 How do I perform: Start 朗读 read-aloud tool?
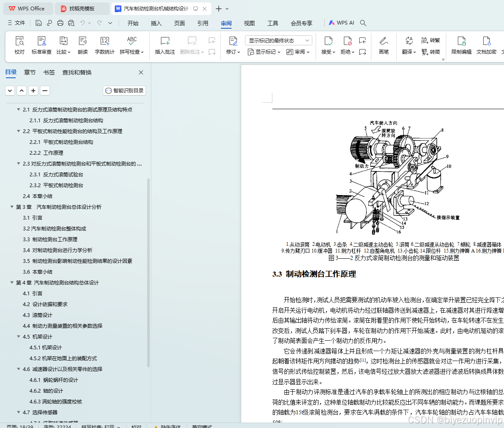(83, 45)
